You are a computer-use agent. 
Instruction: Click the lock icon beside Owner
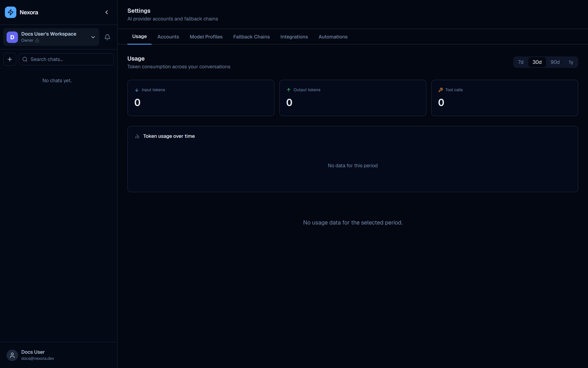click(37, 41)
